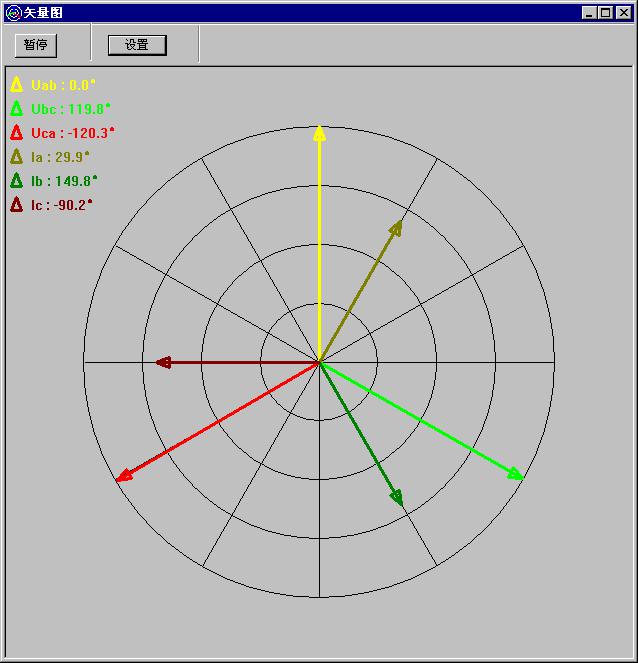
Task: Click the yellow Uab legend triangle icon
Action: point(16,85)
